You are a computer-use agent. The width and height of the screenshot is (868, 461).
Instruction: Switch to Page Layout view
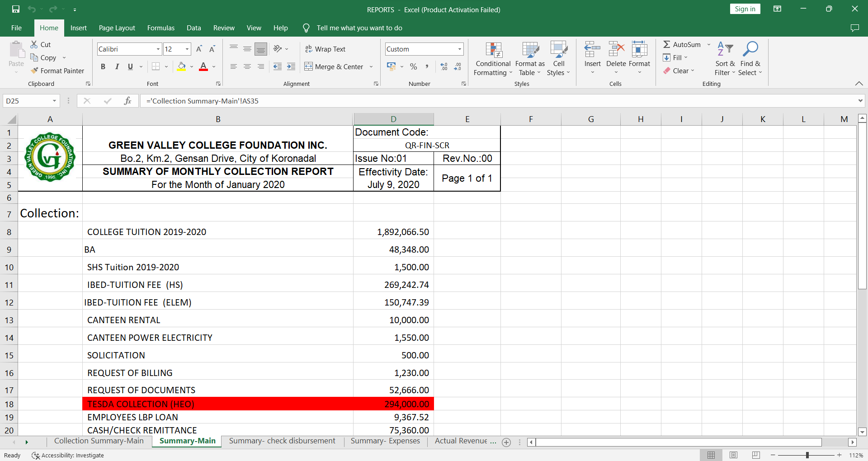pos(734,455)
